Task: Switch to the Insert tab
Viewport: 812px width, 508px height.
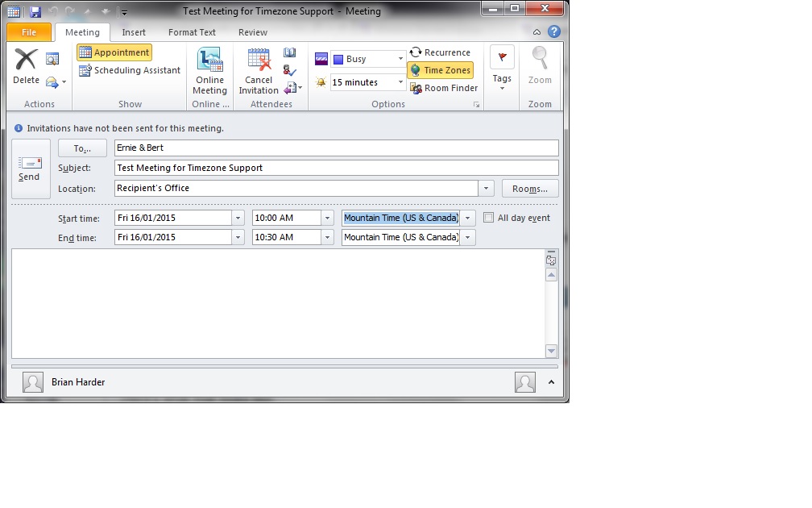Action: (x=134, y=32)
